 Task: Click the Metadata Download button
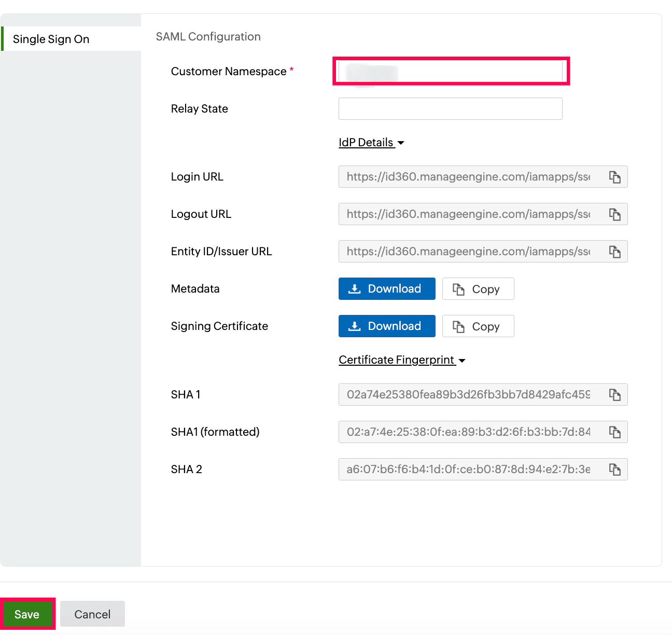click(x=387, y=289)
